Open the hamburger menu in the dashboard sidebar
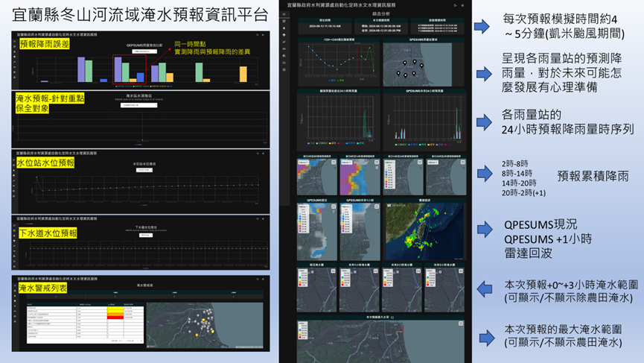This screenshot has height=363, width=644. (284, 13)
